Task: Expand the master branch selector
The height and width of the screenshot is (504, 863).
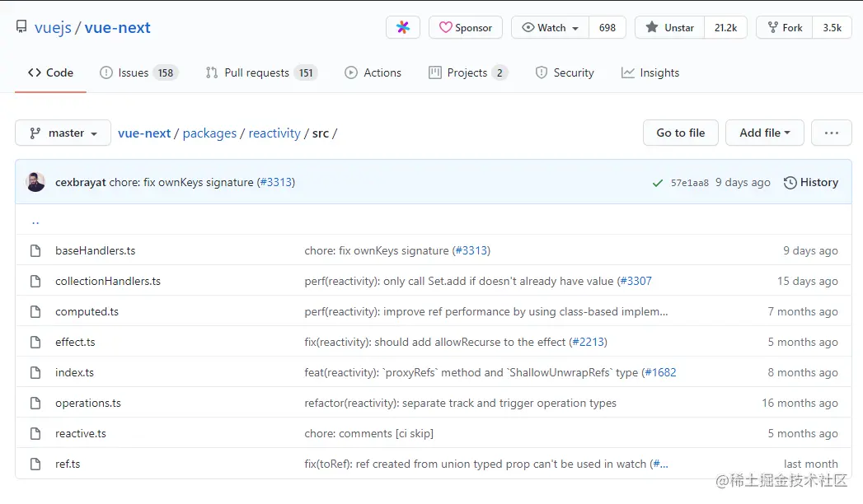Action: (63, 133)
